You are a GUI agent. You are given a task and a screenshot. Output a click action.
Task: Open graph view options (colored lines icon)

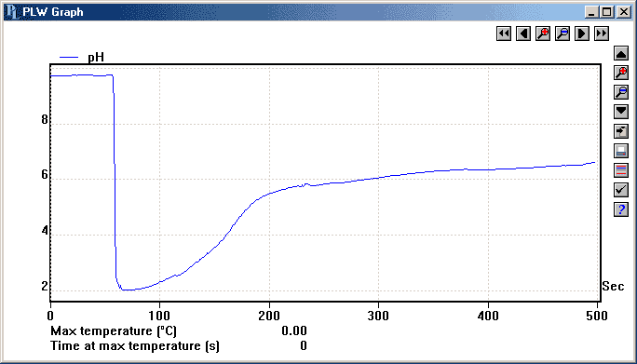(x=621, y=170)
